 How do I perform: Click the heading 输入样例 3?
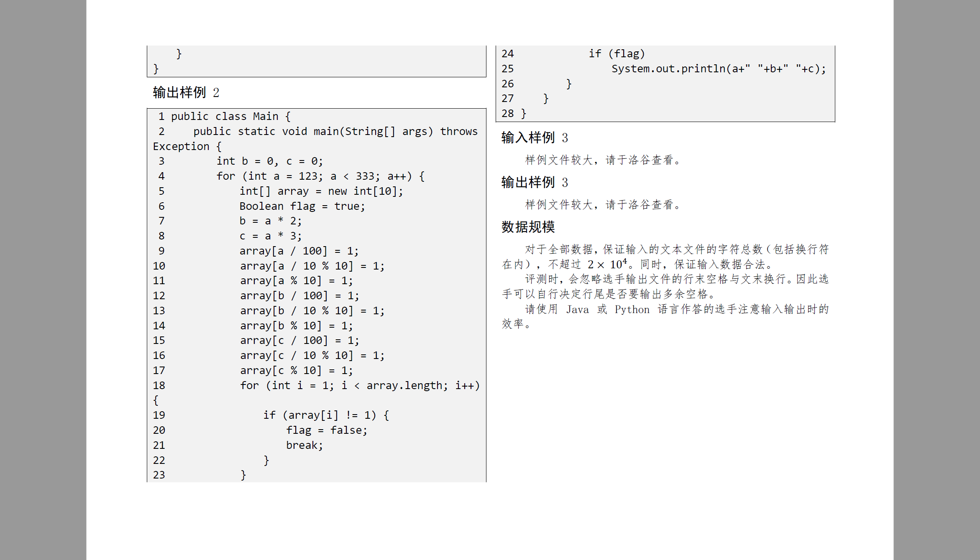click(x=535, y=137)
